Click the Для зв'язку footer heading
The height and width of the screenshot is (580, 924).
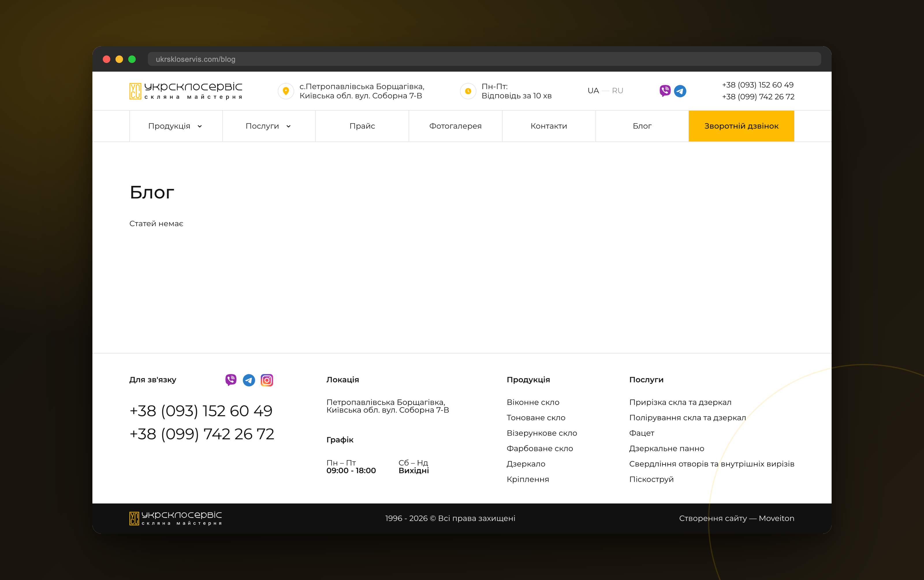point(152,379)
